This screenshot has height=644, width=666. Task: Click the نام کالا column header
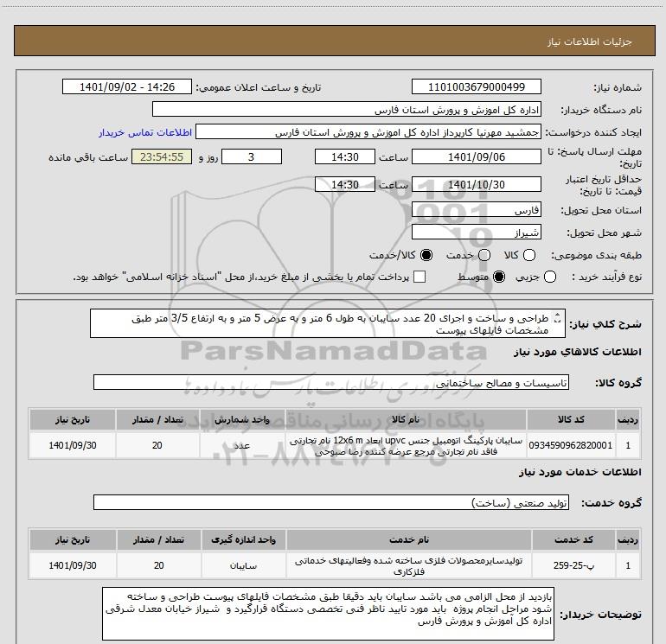[406, 419]
